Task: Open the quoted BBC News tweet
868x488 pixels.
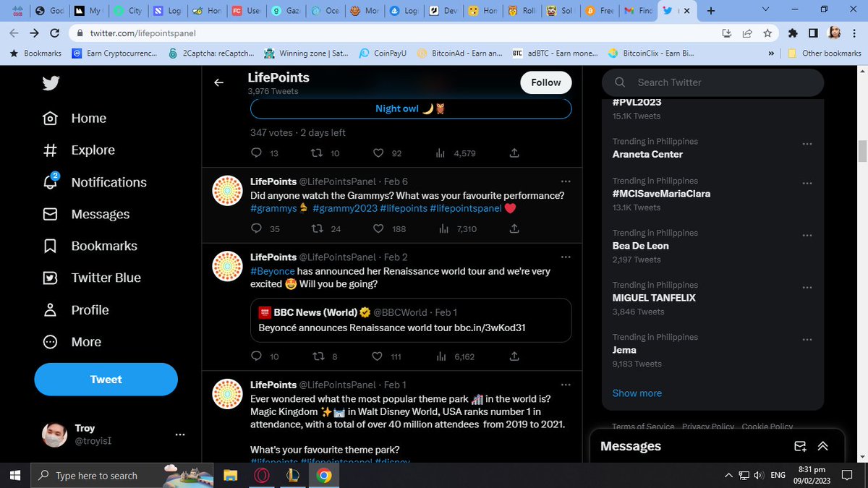Action: pyautogui.click(x=411, y=320)
